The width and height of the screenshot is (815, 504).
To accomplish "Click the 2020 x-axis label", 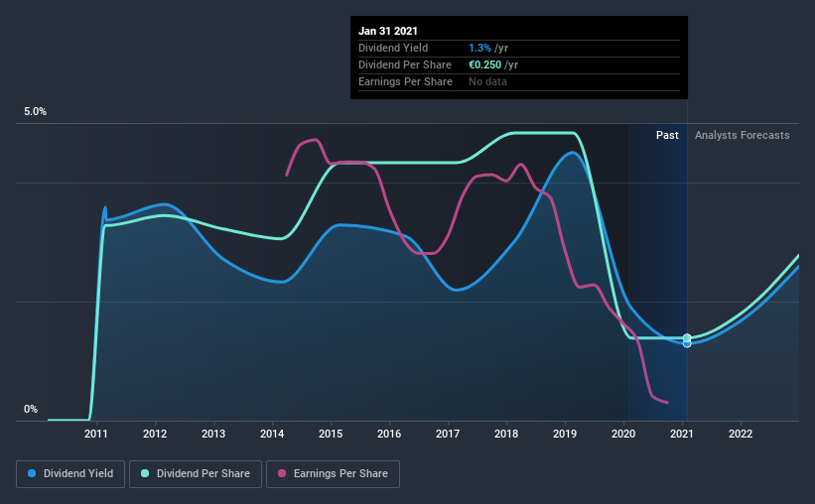I will [623, 434].
